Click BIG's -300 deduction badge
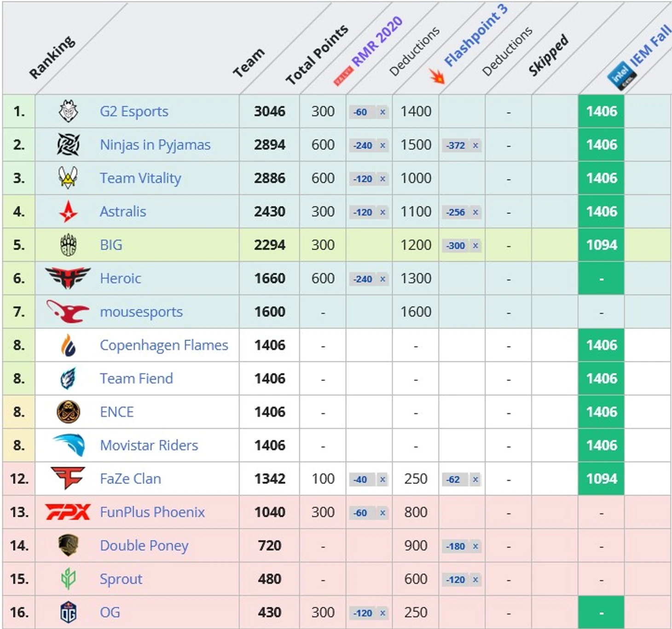 (x=461, y=245)
